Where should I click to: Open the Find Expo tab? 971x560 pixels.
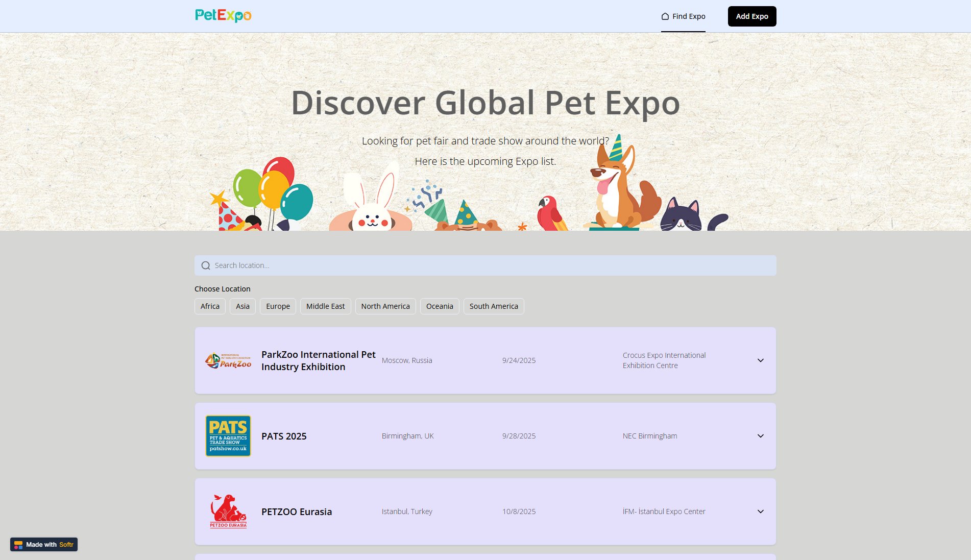coord(683,16)
